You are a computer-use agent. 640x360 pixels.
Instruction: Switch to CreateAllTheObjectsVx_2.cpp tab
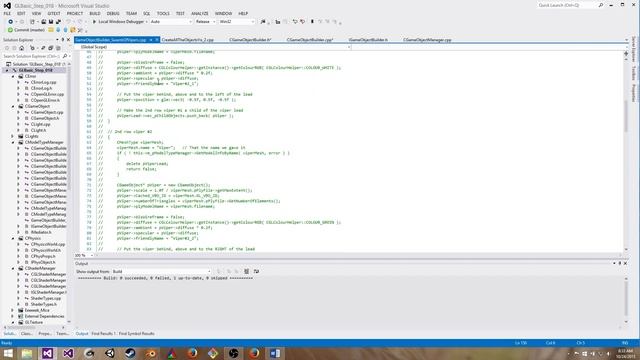pos(188,40)
